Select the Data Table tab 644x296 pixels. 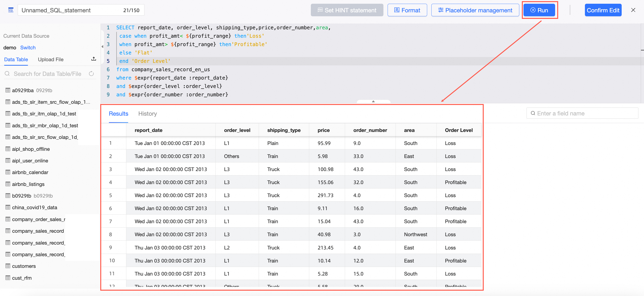pyautogui.click(x=16, y=60)
